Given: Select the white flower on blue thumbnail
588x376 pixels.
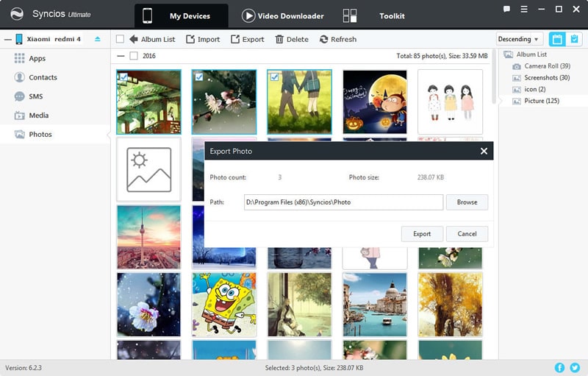Looking at the screenshot, I should tap(149, 305).
